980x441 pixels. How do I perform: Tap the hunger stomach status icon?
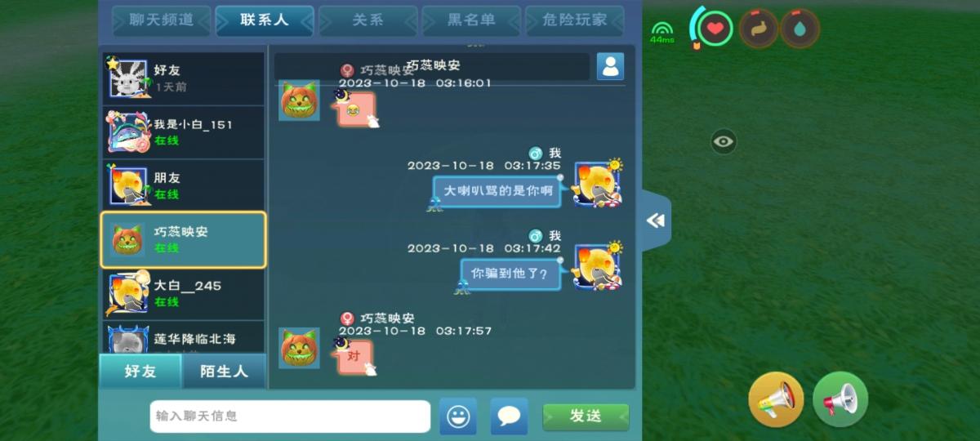pyautogui.click(x=759, y=29)
